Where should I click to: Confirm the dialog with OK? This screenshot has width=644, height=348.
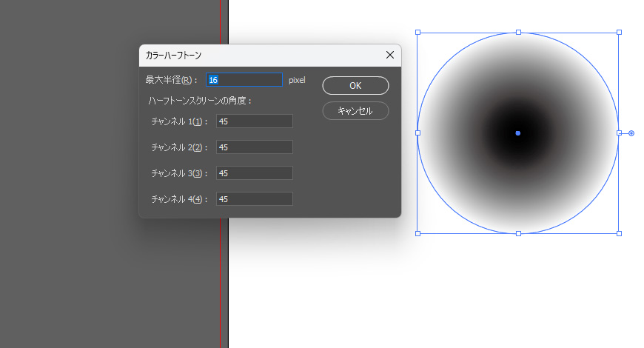pyautogui.click(x=355, y=86)
